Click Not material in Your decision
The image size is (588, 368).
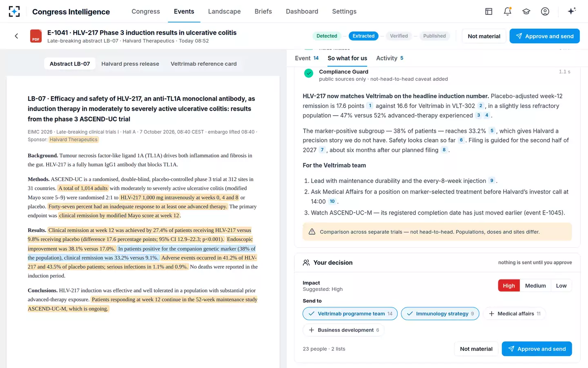pos(476,349)
